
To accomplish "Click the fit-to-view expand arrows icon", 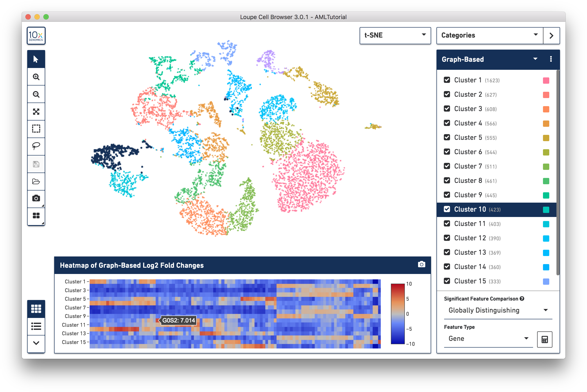I will coord(36,112).
